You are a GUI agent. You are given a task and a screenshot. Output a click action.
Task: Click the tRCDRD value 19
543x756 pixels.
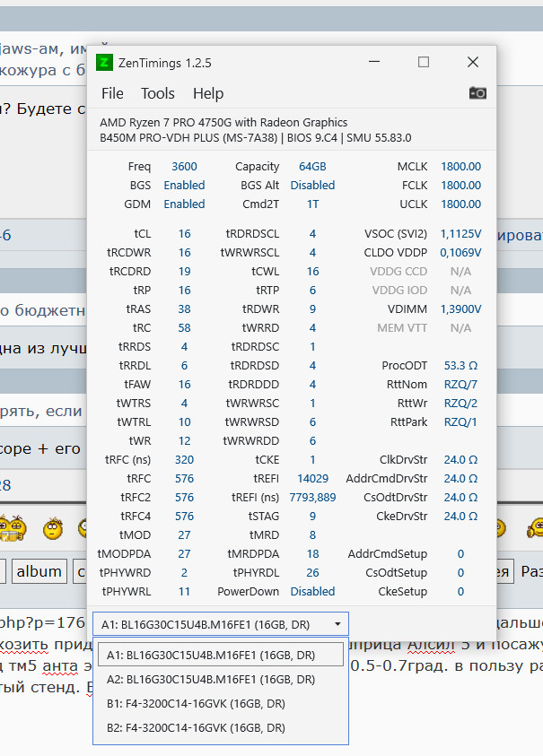[x=184, y=272]
